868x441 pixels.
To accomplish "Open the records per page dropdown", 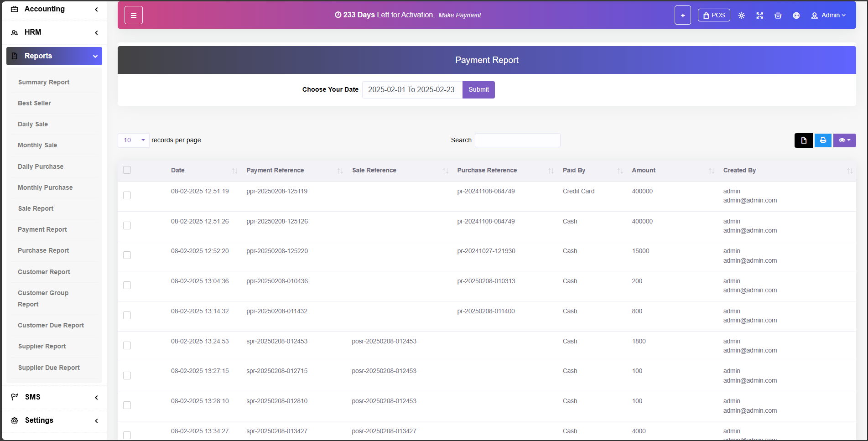I will [133, 140].
